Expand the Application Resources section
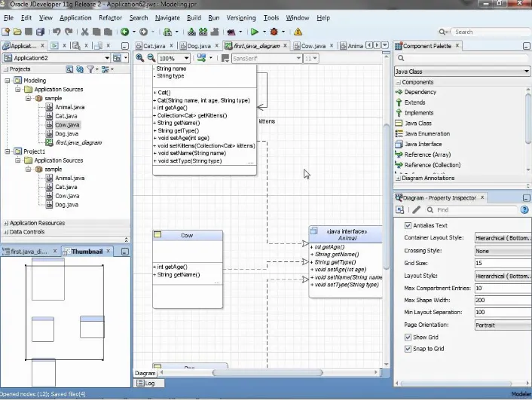The height and width of the screenshot is (400, 532). point(6,223)
